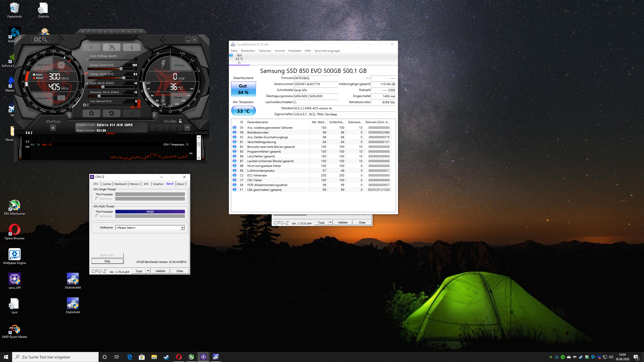Open the Optionen menu in CrystalDiskInfo
The width and height of the screenshot is (644, 362).
click(265, 51)
